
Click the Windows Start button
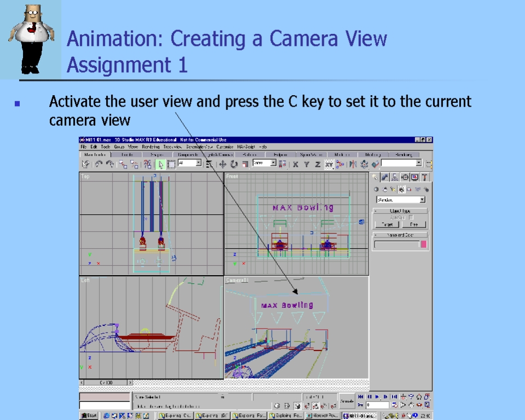click(89, 416)
